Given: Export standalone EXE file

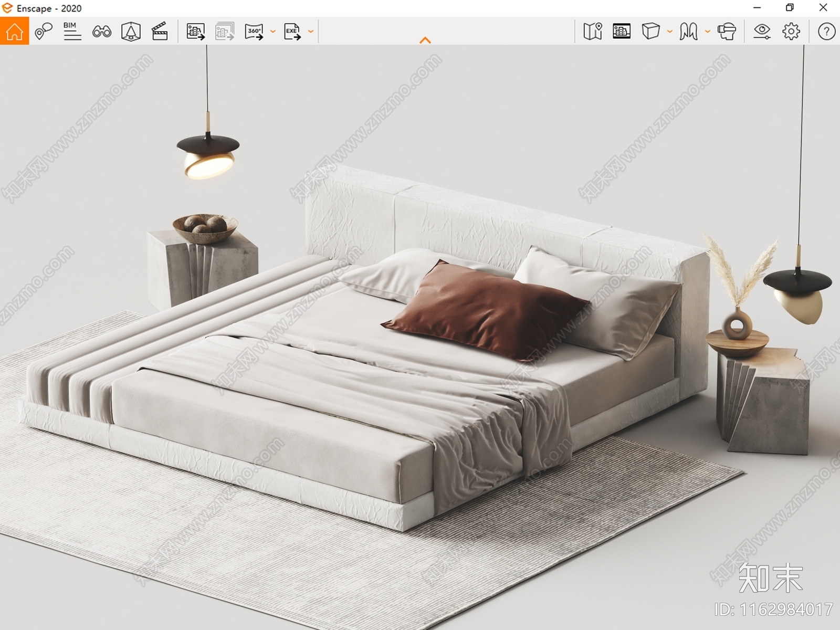Looking at the screenshot, I should (292, 31).
